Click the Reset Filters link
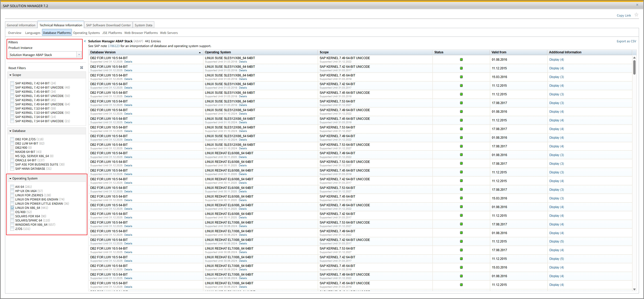644x299 pixels. (x=17, y=68)
